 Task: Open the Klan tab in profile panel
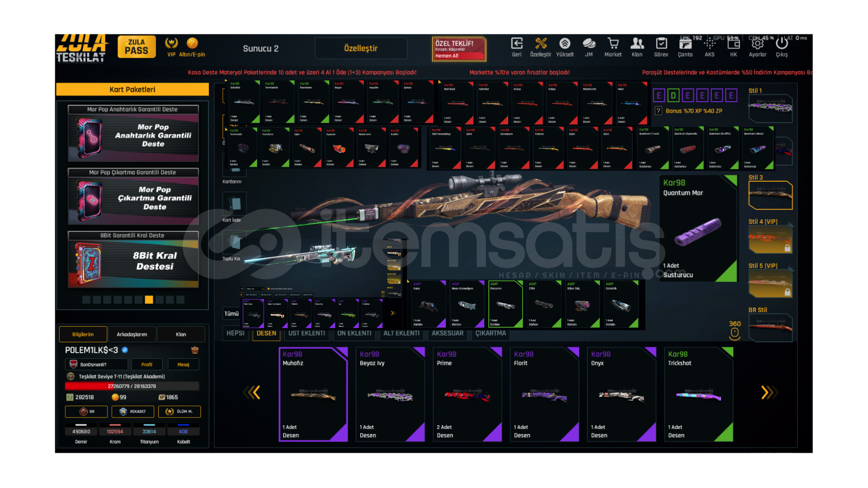pos(181,334)
